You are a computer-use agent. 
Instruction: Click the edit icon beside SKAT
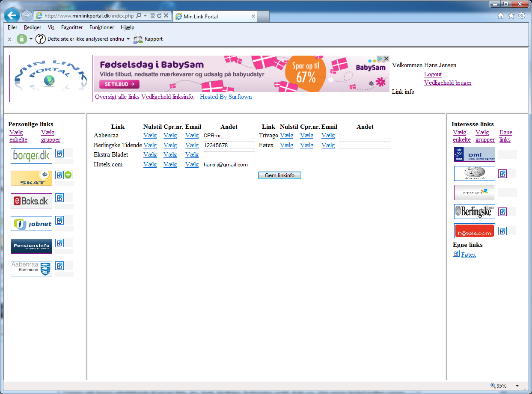click(59, 175)
